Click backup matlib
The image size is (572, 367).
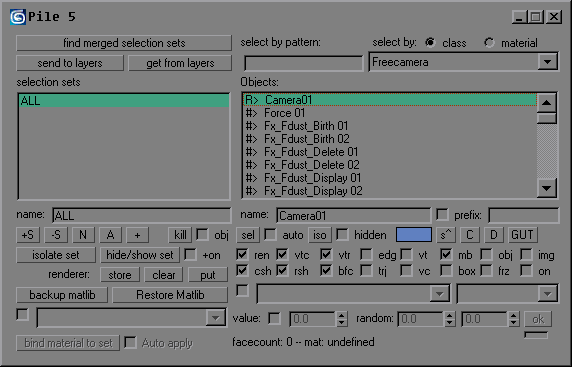(62, 295)
